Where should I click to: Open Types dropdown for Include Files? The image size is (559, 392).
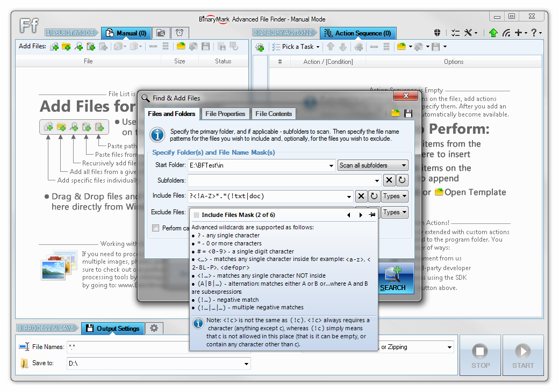click(395, 196)
